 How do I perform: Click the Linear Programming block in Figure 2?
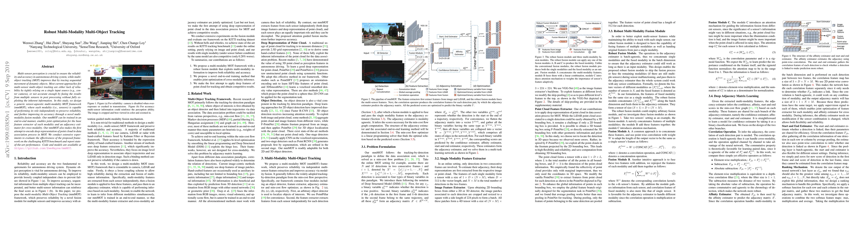[475, 53]
